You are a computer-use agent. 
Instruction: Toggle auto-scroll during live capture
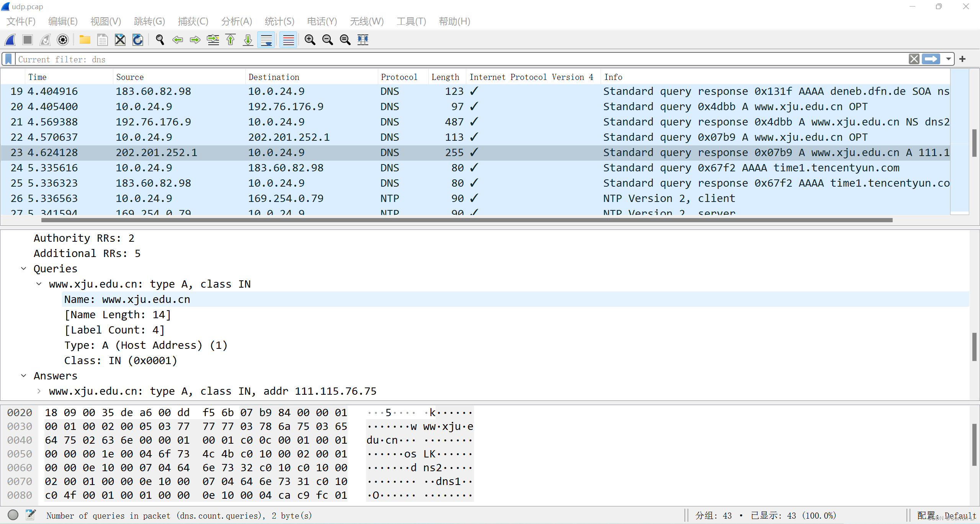(266, 40)
